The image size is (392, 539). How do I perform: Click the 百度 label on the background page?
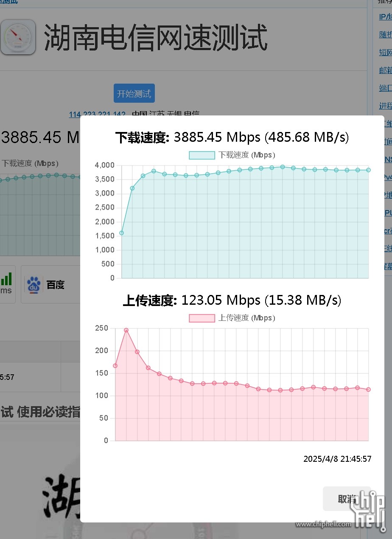click(x=56, y=285)
